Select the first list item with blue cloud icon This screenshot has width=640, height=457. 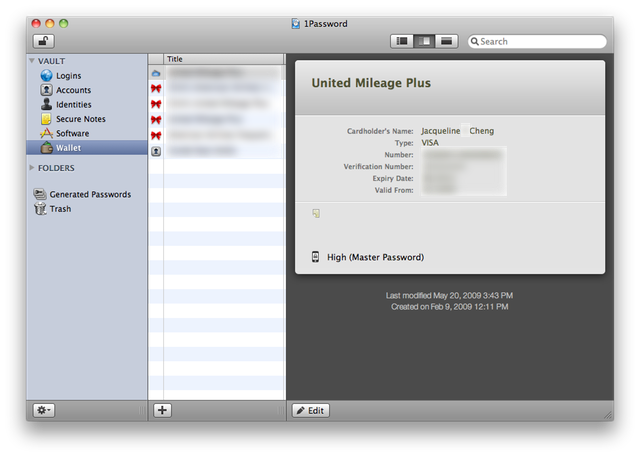(x=216, y=73)
